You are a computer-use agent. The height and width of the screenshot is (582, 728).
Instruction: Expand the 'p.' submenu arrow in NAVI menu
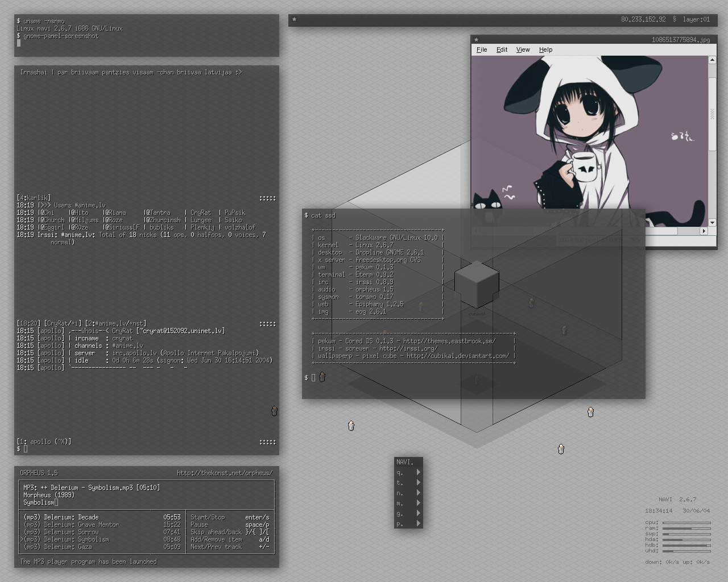point(418,523)
